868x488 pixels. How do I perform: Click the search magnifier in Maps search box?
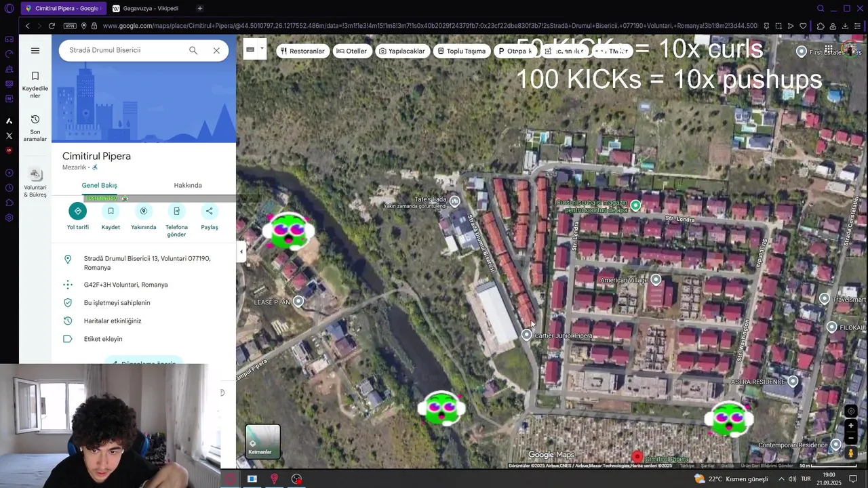[x=193, y=50]
